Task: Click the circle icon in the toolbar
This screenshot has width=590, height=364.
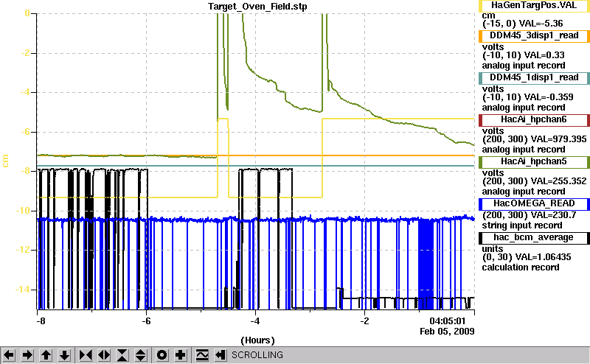Action: (162, 355)
